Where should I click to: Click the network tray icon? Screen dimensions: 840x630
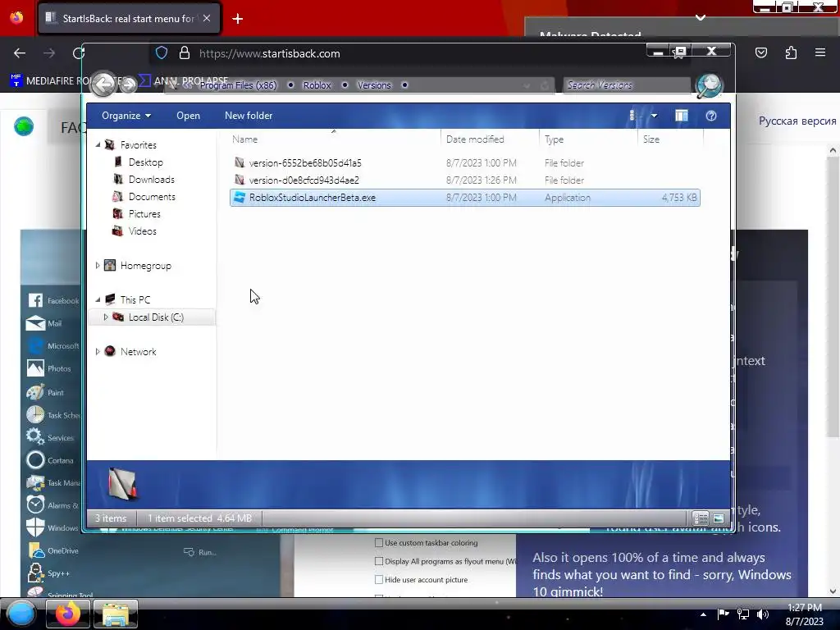pyautogui.click(x=743, y=614)
